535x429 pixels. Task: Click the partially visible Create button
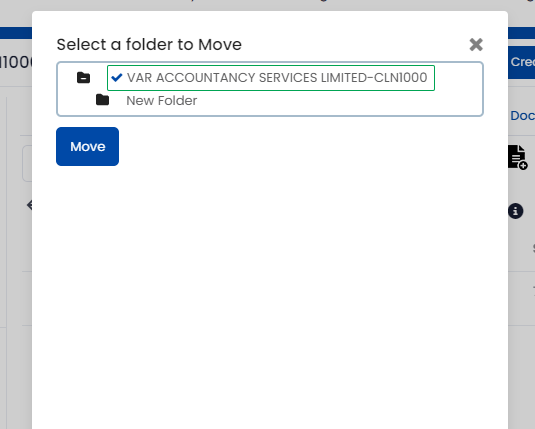coord(521,62)
